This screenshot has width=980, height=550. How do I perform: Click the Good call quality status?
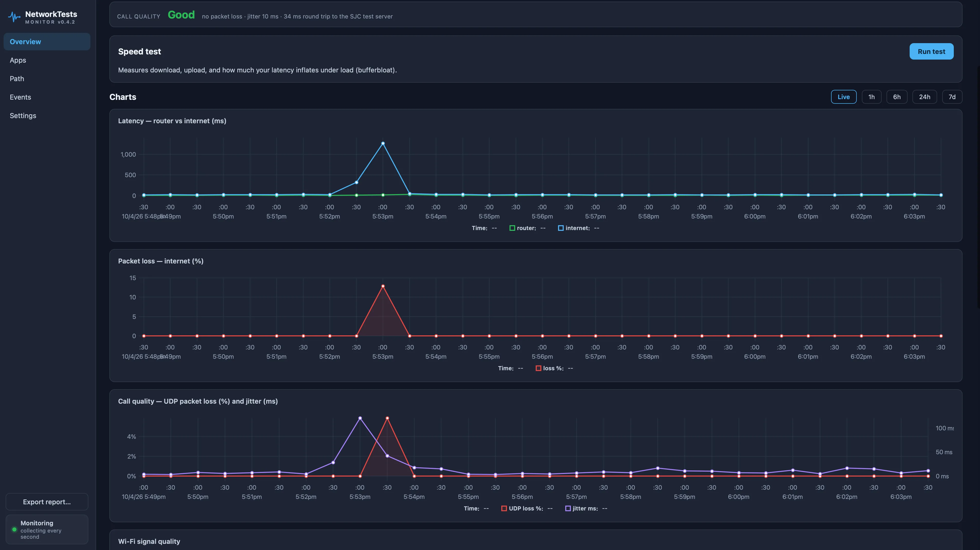181,15
